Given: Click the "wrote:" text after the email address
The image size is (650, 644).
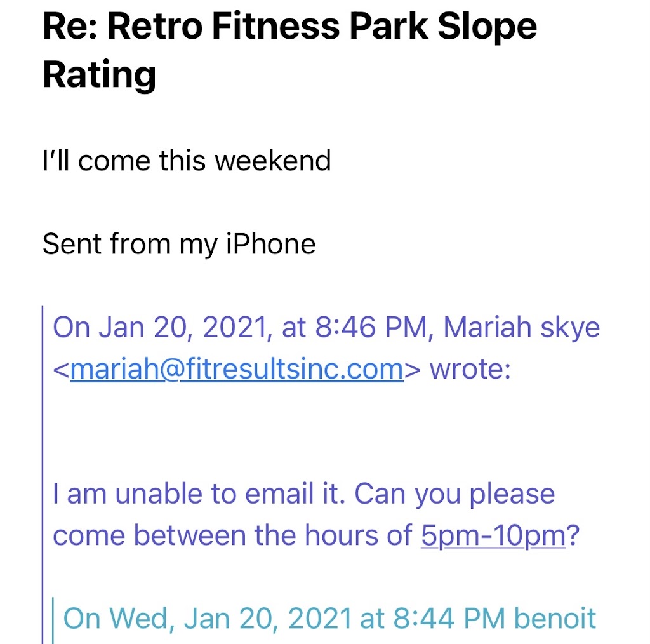Looking at the screenshot, I should click(470, 370).
